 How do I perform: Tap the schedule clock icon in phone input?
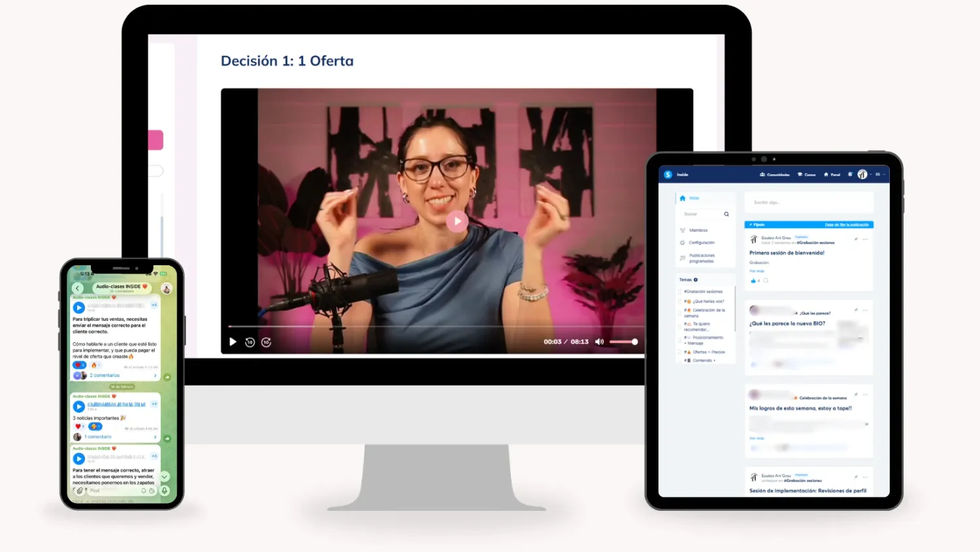coord(152,491)
